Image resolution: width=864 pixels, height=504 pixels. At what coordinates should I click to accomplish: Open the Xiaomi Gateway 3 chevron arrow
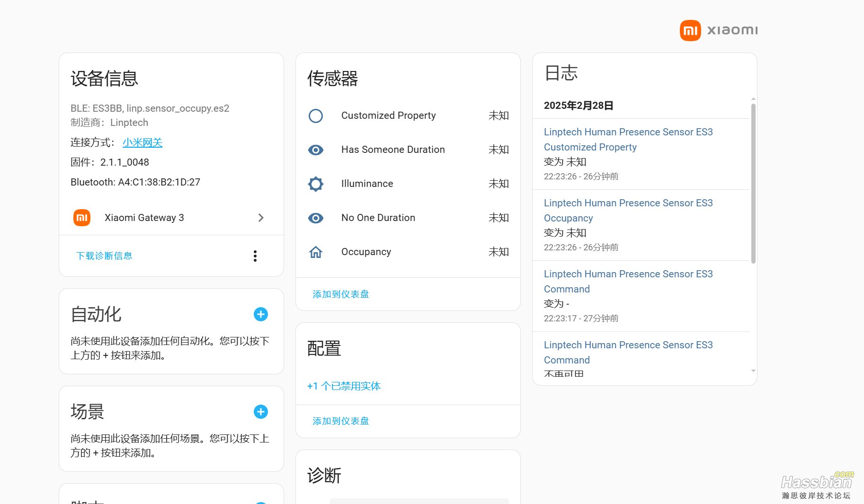[x=261, y=218]
